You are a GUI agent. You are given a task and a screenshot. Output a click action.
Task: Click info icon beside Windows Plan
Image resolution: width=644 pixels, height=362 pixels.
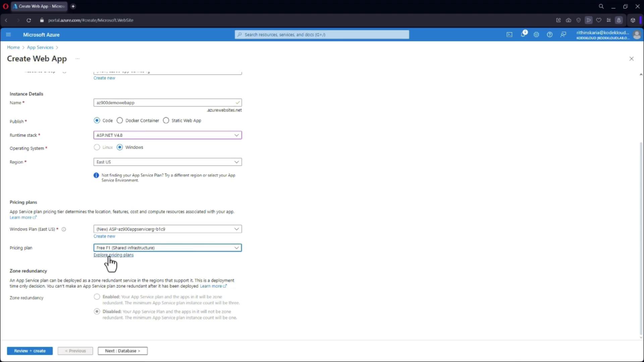click(64, 229)
